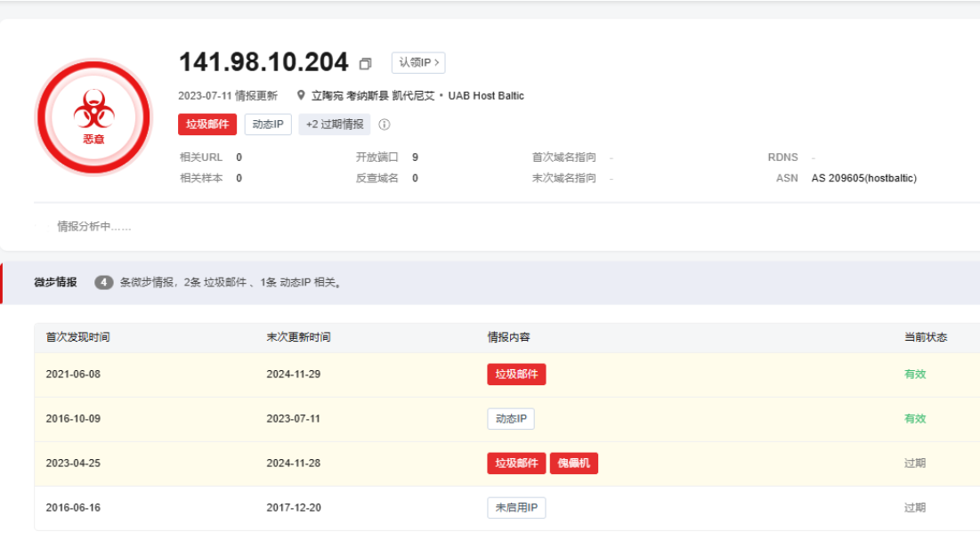The image size is (980, 540).
Task: Click the 傀儡机 tag in the 2023-04-25 row
Action: coord(573,463)
